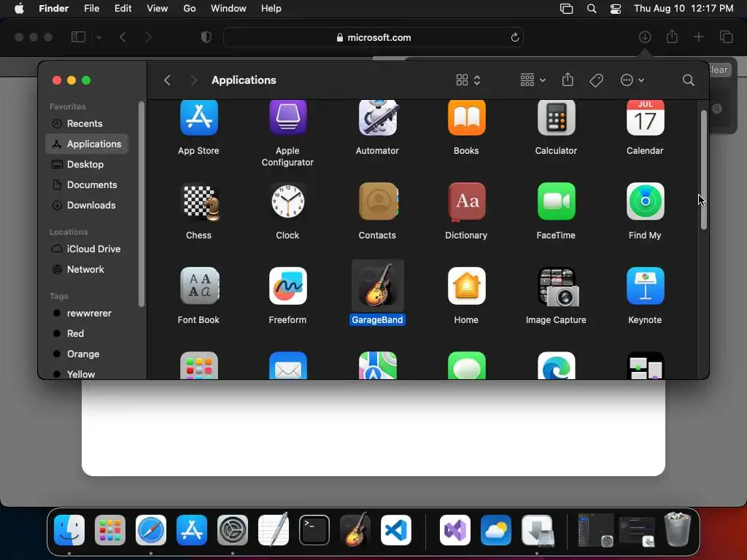Screen dimensions: 747x560
Task: Click the Clock app icon
Action: [287, 201]
